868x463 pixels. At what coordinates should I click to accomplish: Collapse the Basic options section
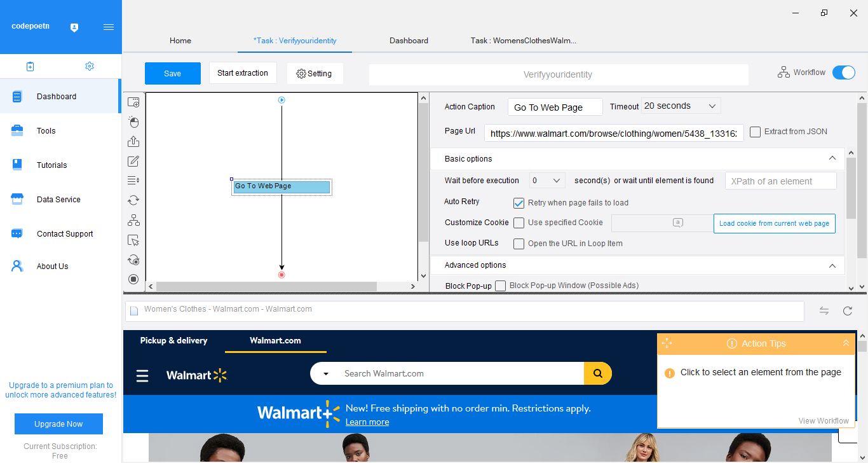832,158
